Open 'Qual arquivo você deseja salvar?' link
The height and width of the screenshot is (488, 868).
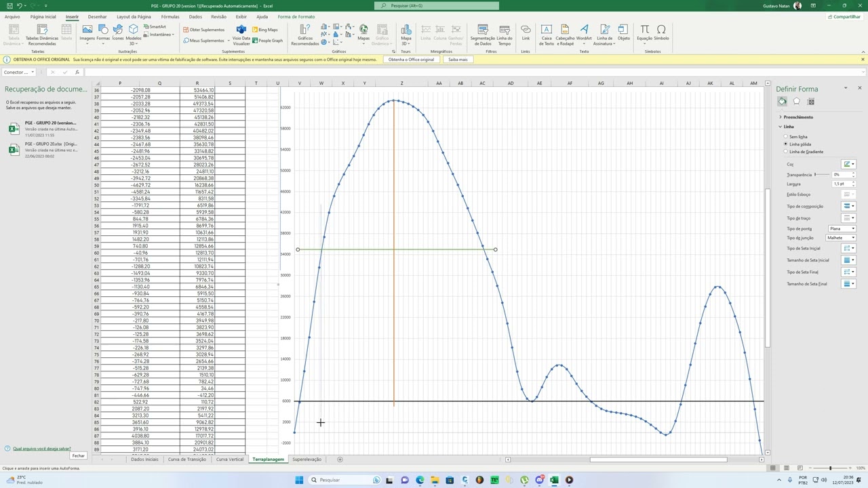point(41,449)
